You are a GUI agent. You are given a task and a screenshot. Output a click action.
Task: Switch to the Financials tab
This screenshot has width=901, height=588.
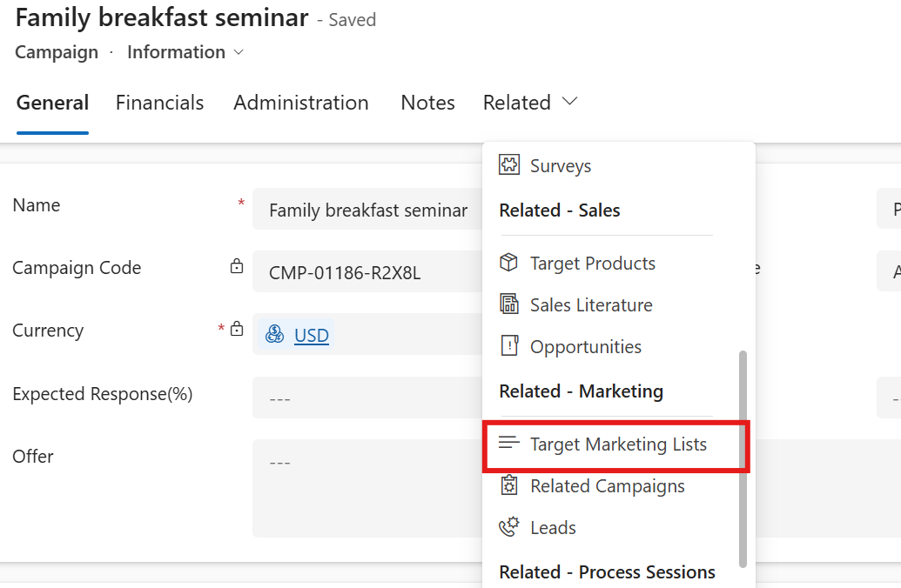click(x=160, y=103)
